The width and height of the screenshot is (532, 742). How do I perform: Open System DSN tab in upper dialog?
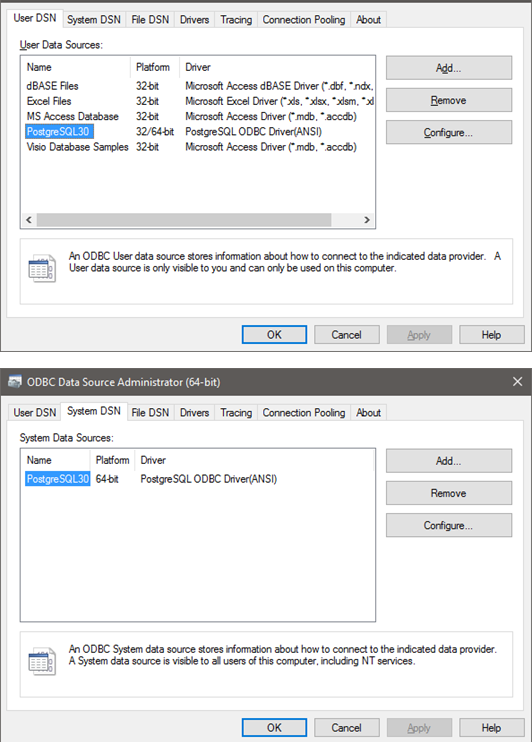[94, 19]
